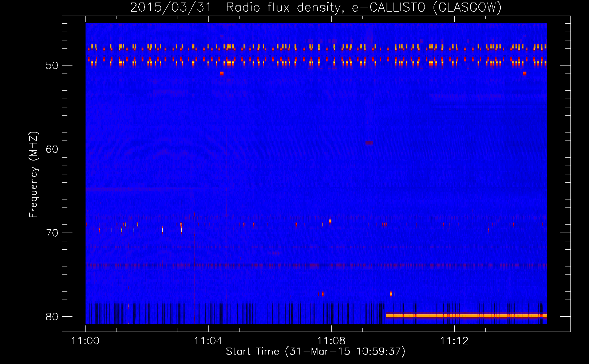Image resolution: width=589 pixels, height=364 pixels.
Task: Click the 11:04 time tick label
Action: [208, 341]
